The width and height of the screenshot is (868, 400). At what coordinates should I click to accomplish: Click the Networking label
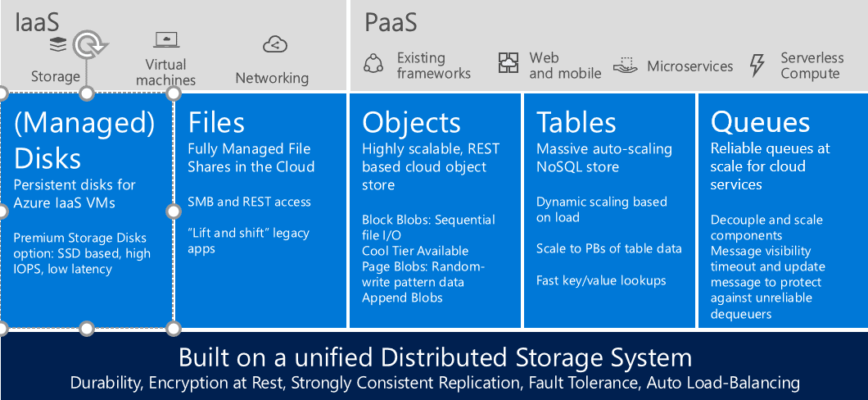272,78
